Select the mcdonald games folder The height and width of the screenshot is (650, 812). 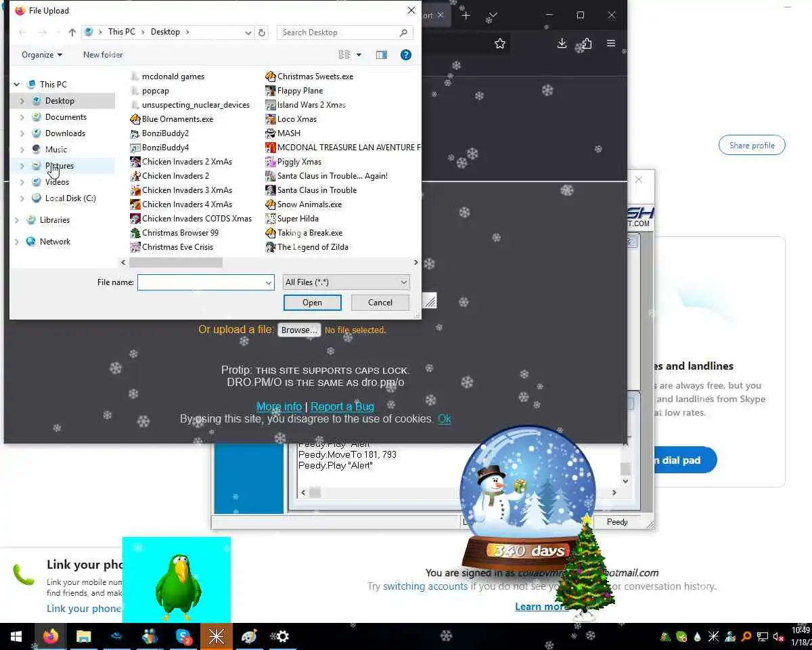pos(167,77)
